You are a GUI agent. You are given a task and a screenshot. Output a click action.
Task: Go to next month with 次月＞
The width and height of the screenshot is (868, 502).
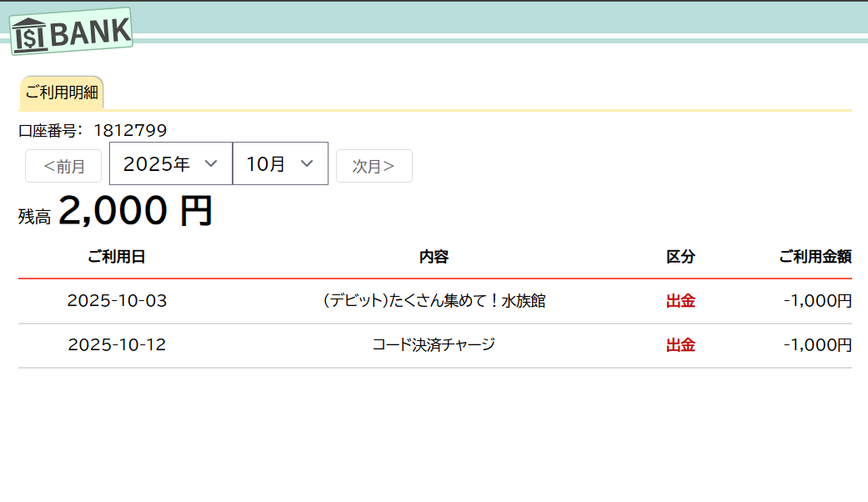point(374,166)
